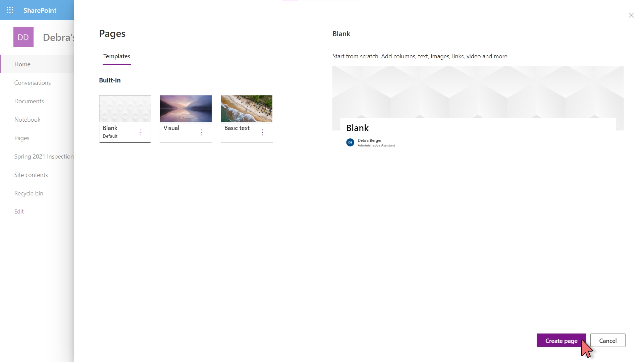Open Documents from left navigation
This screenshot has height=362, width=644.
coord(29,101)
